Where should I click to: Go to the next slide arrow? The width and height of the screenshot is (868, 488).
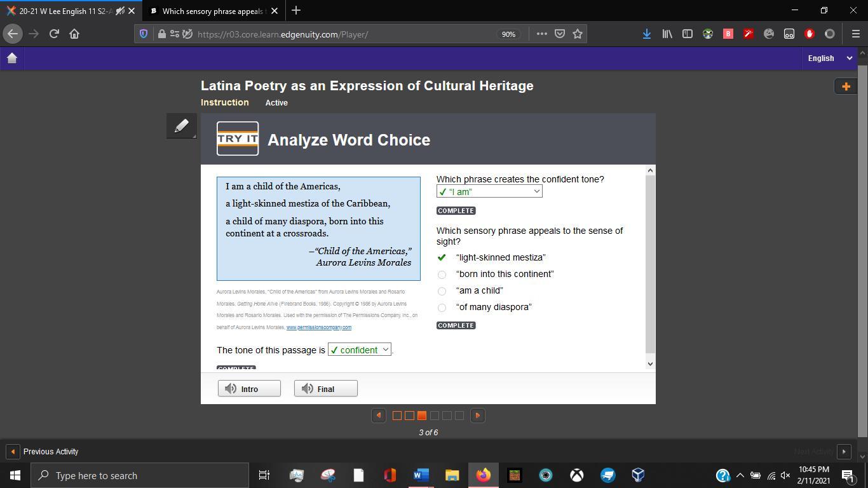(478, 416)
